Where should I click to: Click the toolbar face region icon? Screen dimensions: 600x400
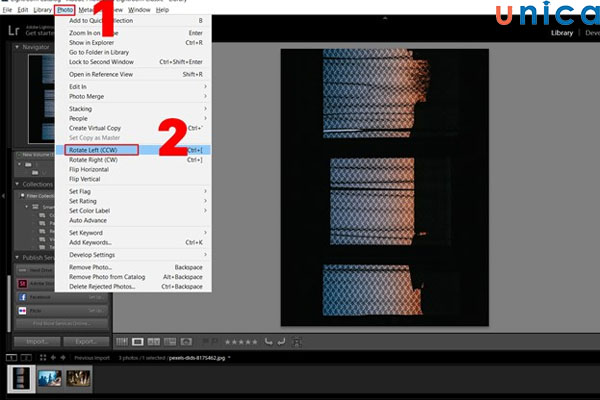pyautogui.click(x=297, y=341)
